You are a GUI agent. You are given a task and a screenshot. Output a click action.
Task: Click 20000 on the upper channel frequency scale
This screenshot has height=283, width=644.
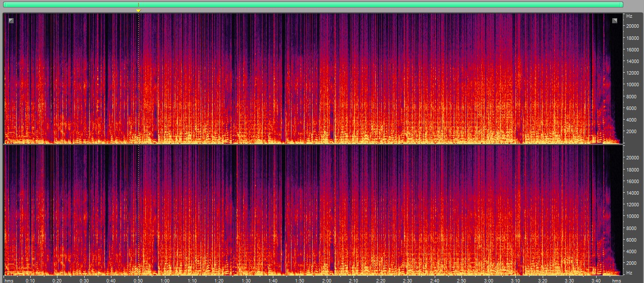click(x=633, y=26)
